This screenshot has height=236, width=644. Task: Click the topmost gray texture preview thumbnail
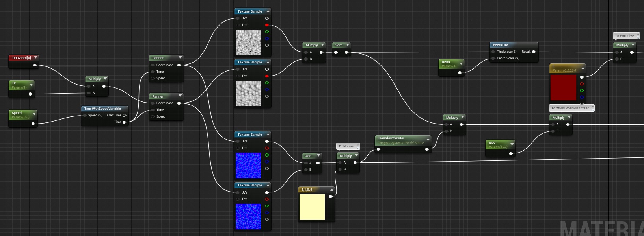[248, 42]
